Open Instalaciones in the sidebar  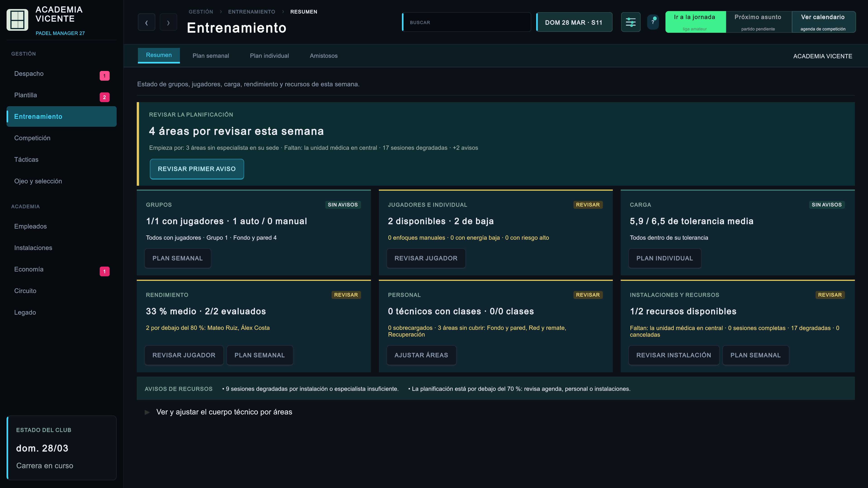coord(61,248)
